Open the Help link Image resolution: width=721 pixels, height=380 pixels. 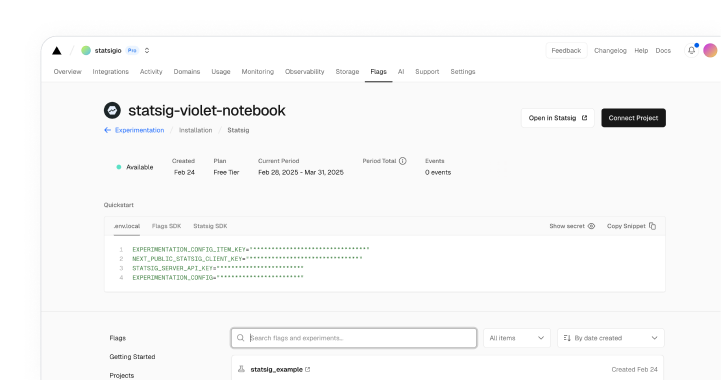[x=641, y=51]
